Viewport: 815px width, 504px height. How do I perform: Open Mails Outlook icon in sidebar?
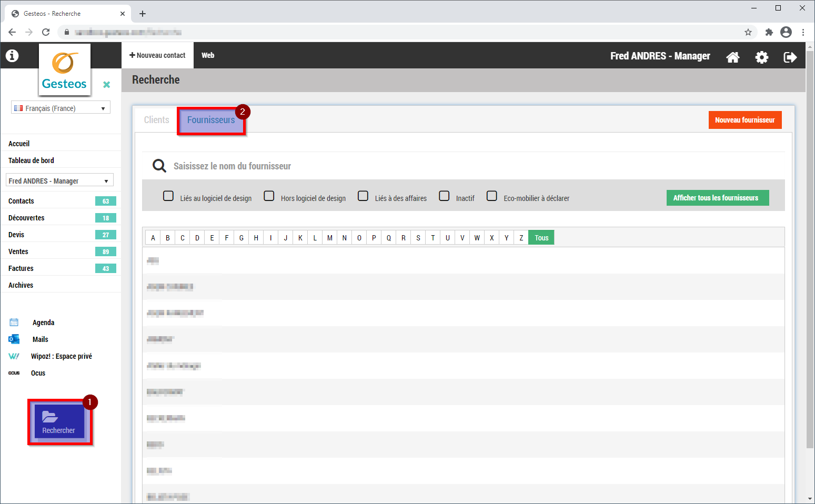pos(14,339)
